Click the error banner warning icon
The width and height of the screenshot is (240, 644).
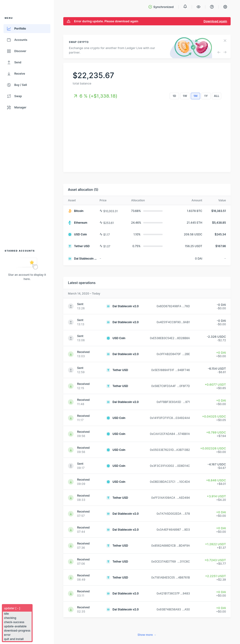click(69, 21)
